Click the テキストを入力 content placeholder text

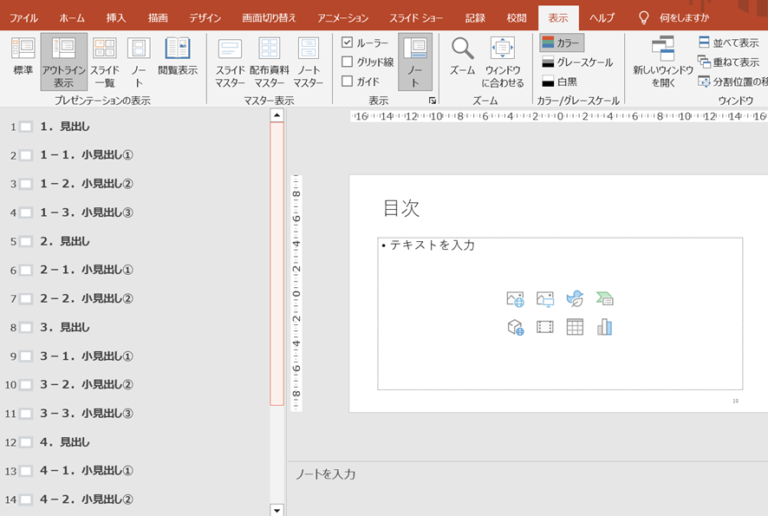pyautogui.click(x=432, y=245)
